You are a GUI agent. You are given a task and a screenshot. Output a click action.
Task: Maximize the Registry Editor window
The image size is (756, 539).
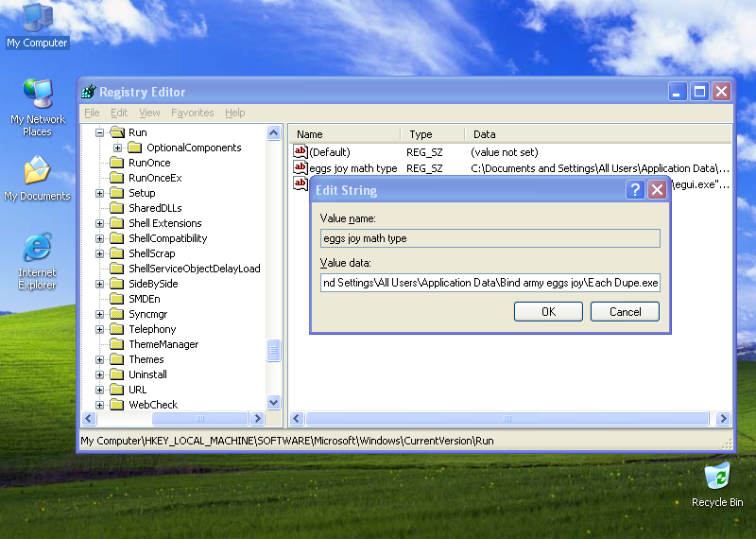coord(699,91)
